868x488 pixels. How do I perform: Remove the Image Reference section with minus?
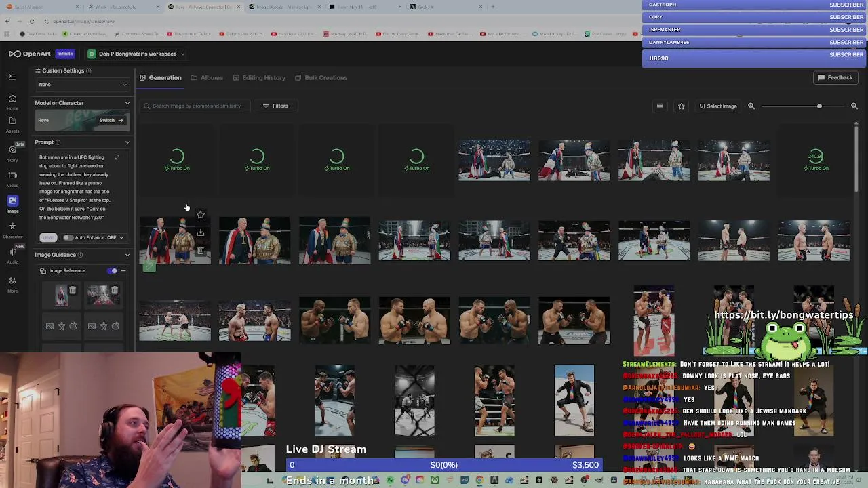123,271
